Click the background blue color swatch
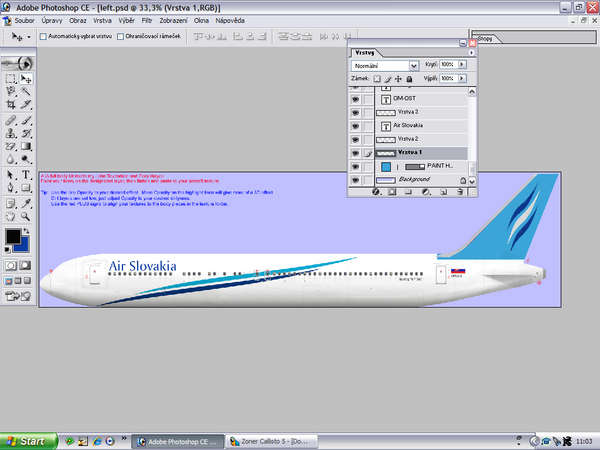 24,247
